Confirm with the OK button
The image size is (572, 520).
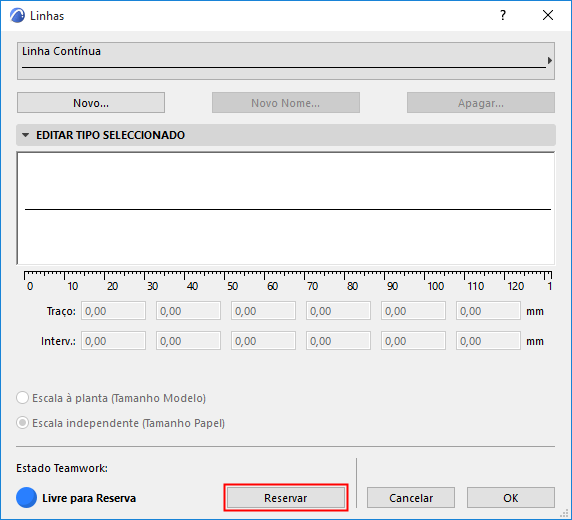coord(511,498)
